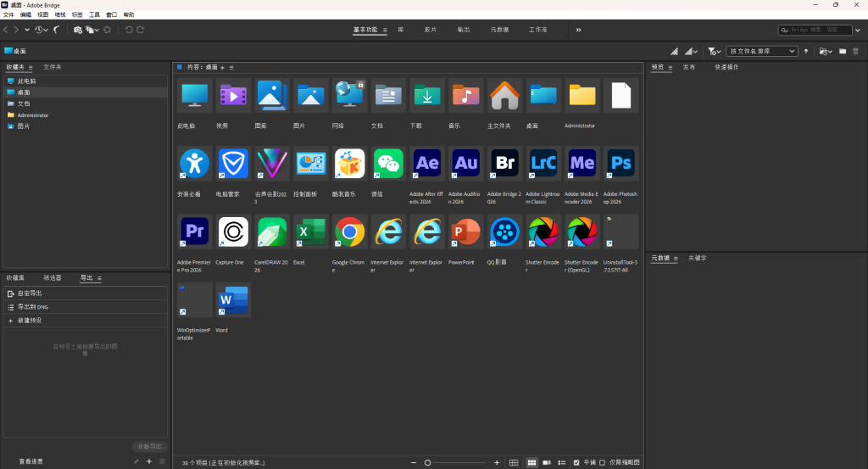Switch to list view icon
The width and height of the screenshot is (868, 469).
coord(561,462)
